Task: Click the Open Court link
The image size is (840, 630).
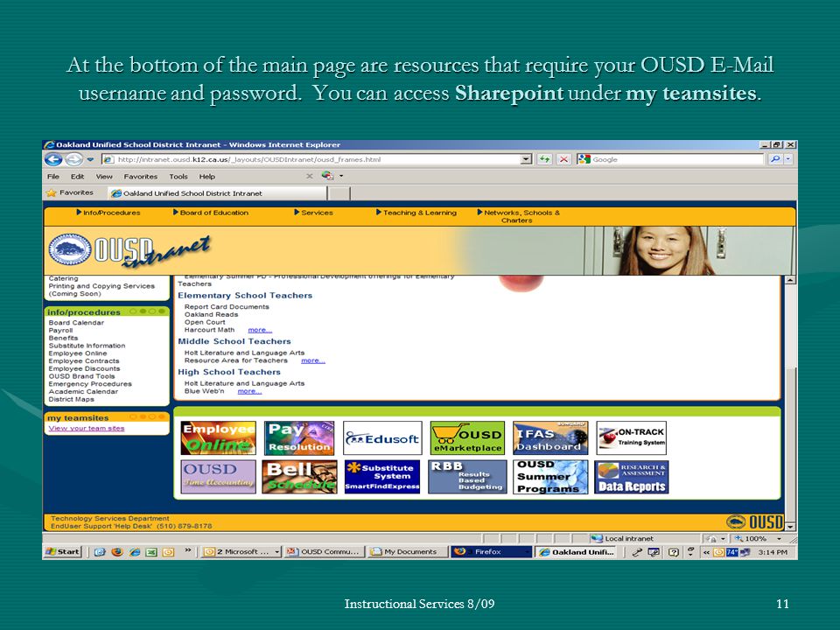Action: pyautogui.click(x=205, y=323)
